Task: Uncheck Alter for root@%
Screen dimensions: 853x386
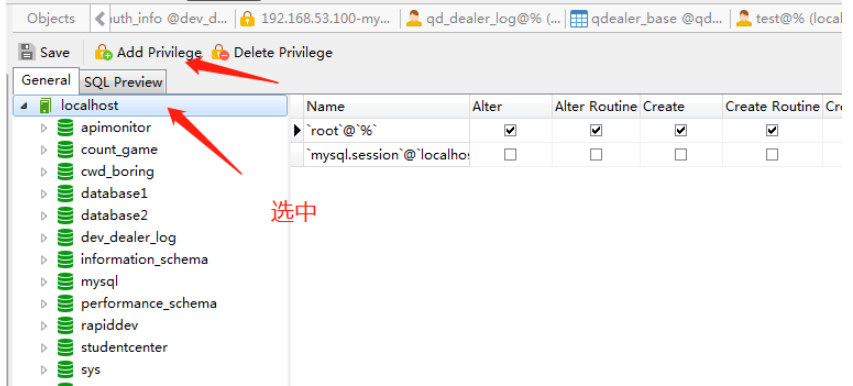Action: (x=510, y=130)
